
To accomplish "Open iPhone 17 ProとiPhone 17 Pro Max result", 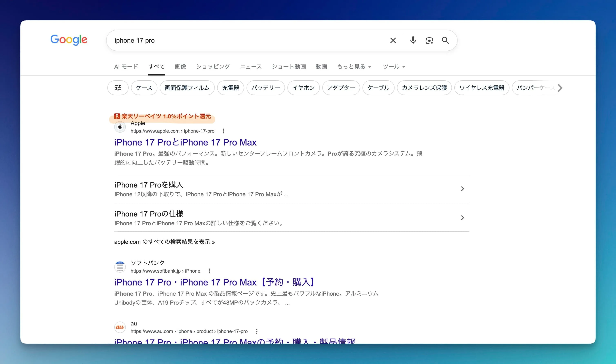I will [x=185, y=142].
